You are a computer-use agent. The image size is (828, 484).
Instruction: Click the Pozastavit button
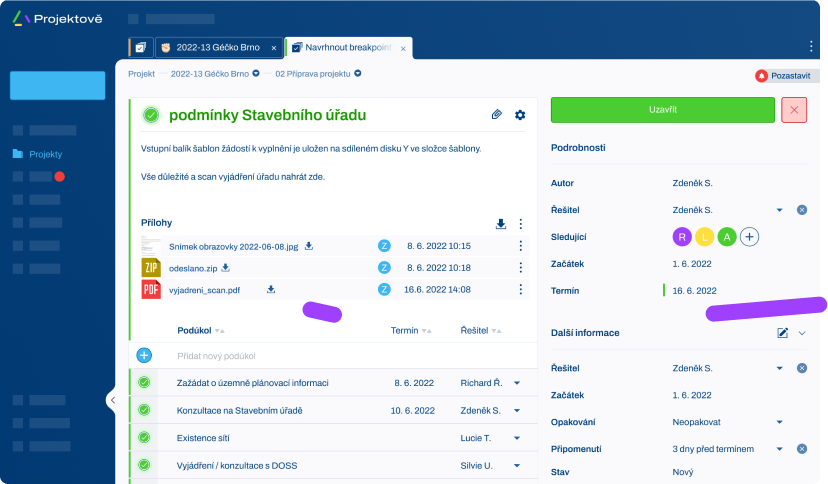[783, 75]
